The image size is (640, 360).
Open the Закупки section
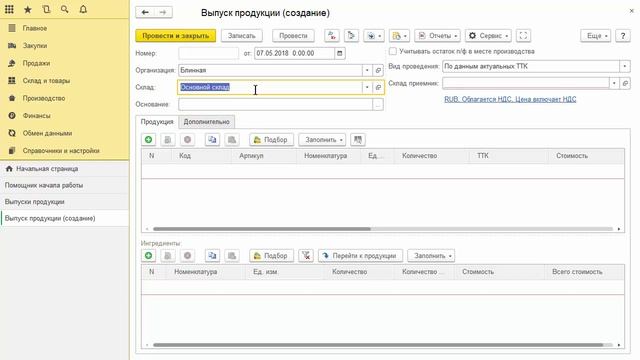64,46
